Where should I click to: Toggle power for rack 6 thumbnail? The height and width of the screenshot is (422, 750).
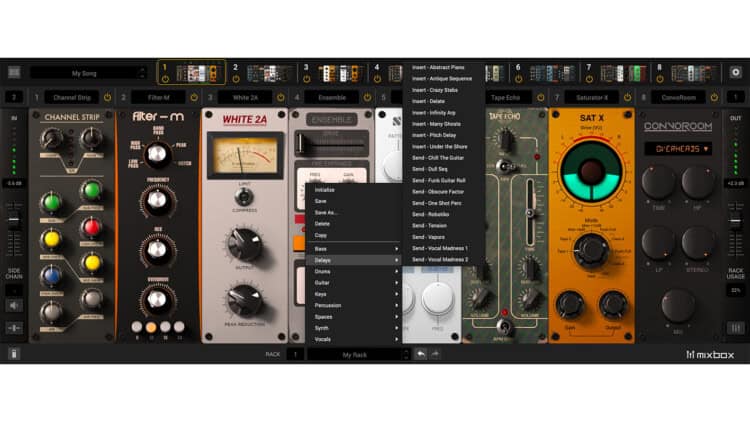[518, 79]
